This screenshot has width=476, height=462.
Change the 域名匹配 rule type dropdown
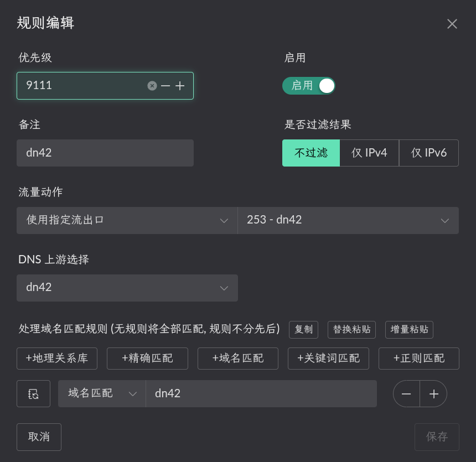pos(102,393)
